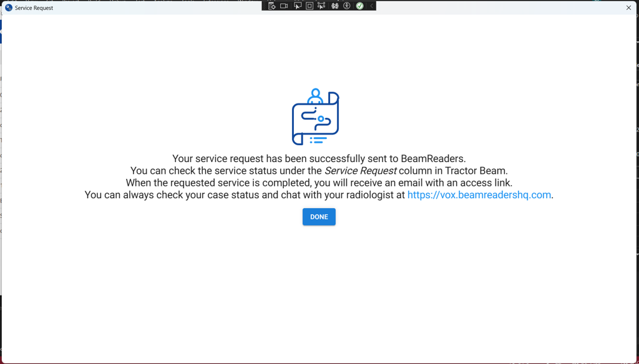Click the video camera icon in debug toolbar
The image size is (639, 364).
click(x=284, y=6)
